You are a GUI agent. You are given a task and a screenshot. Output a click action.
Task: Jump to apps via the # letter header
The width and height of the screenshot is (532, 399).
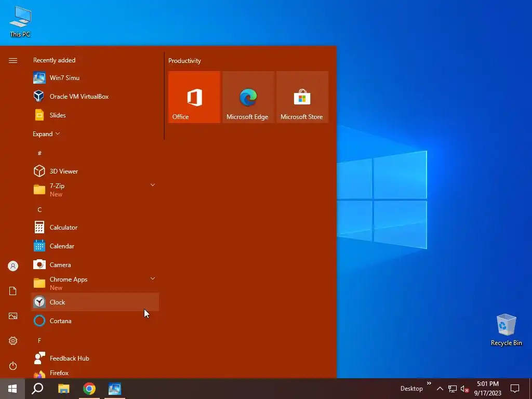(39, 153)
